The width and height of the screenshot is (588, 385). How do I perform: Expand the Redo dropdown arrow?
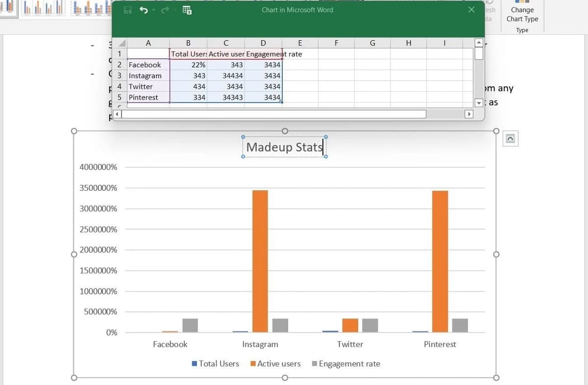(174, 10)
